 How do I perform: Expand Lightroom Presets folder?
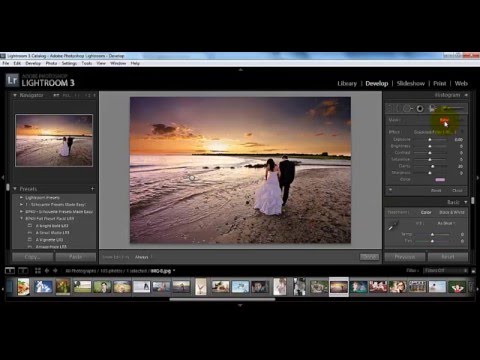click(x=21, y=197)
